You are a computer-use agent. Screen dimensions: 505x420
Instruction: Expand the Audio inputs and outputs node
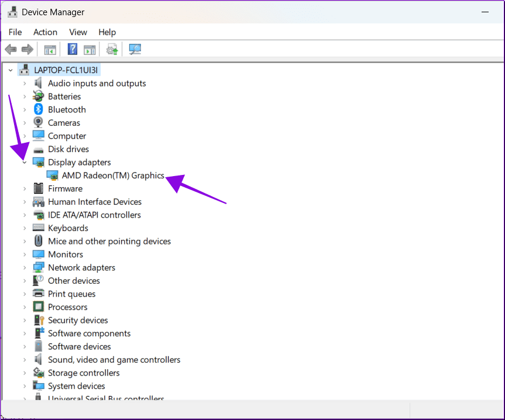point(25,83)
